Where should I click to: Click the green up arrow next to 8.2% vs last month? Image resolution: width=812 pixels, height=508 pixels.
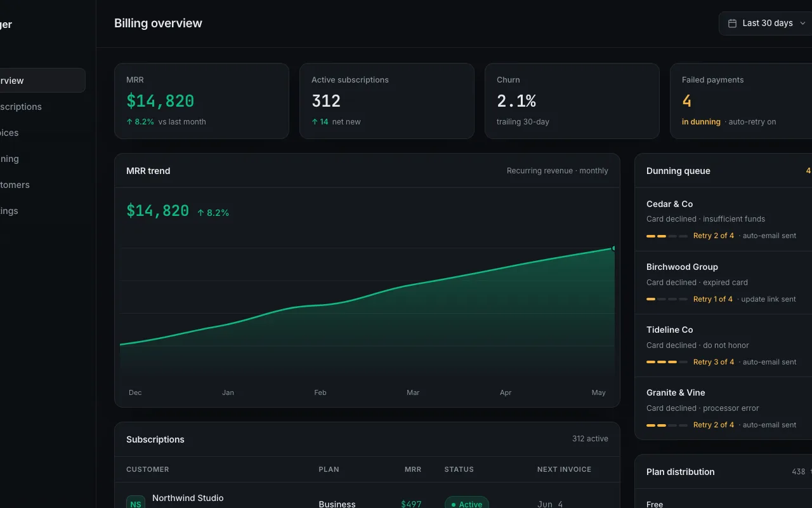[129, 122]
